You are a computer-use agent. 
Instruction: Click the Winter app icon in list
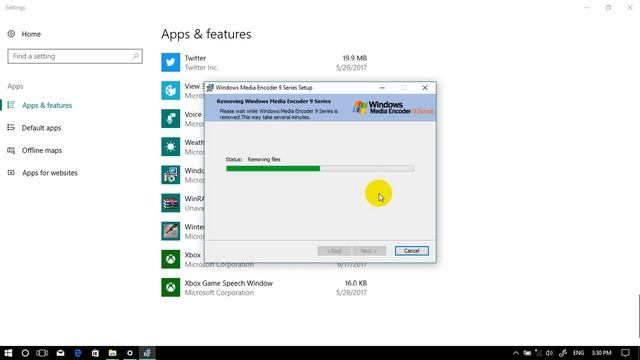point(171,231)
